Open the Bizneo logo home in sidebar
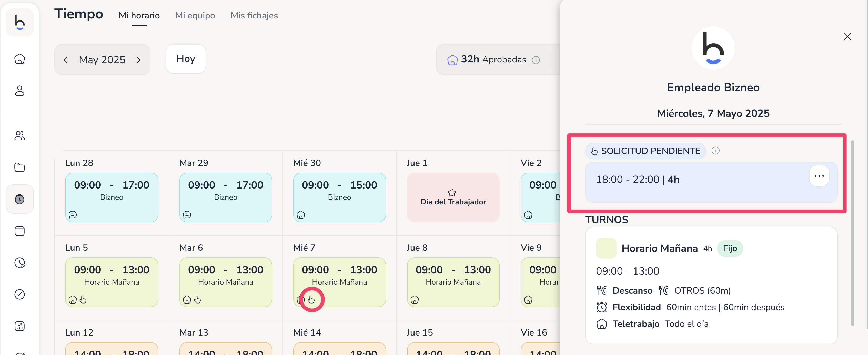 19,22
